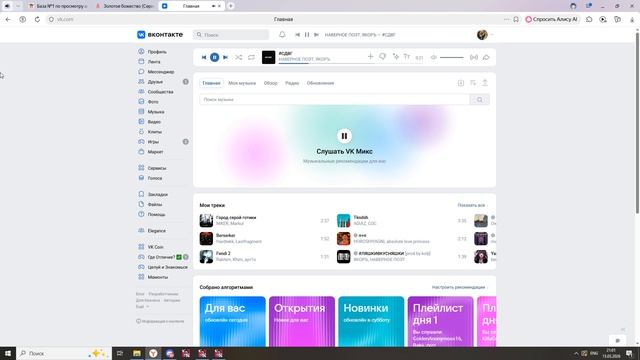Pause from the VK header mini player
This screenshot has height=360, width=640.
pos(307,35)
